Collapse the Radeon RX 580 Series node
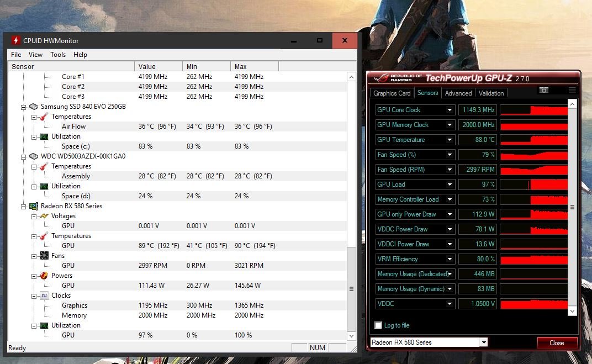This screenshot has width=592, height=364. (x=23, y=207)
